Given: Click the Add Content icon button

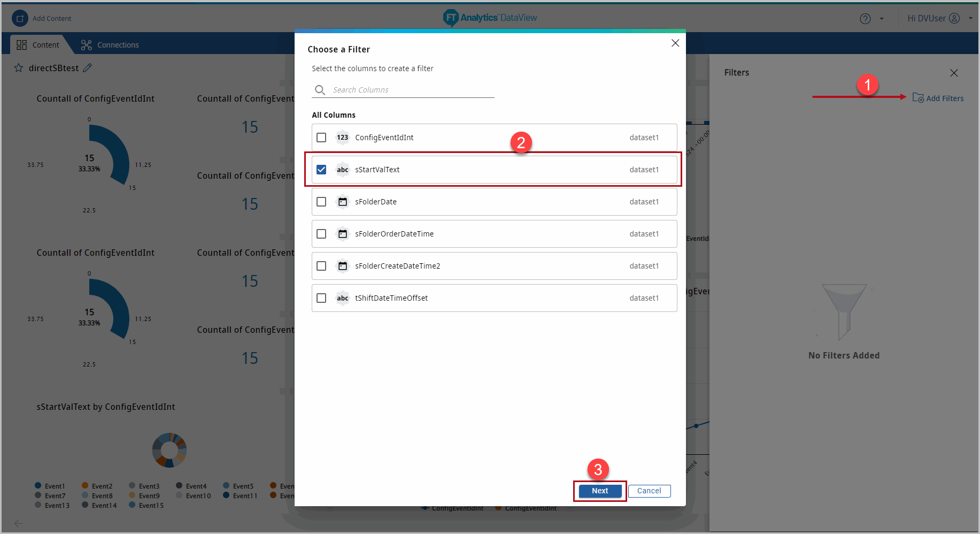Looking at the screenshot, I should pyautogui.click(x=20, y=18).
